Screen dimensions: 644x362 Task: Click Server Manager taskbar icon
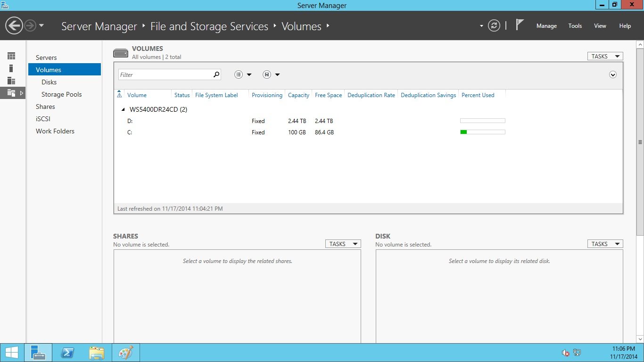pyautogui.click(x=38, y=353)
